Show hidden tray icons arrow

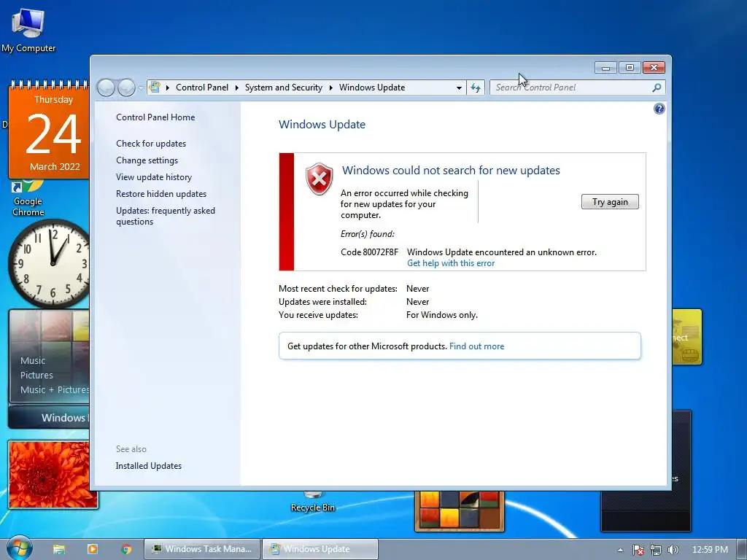point(620,550)
